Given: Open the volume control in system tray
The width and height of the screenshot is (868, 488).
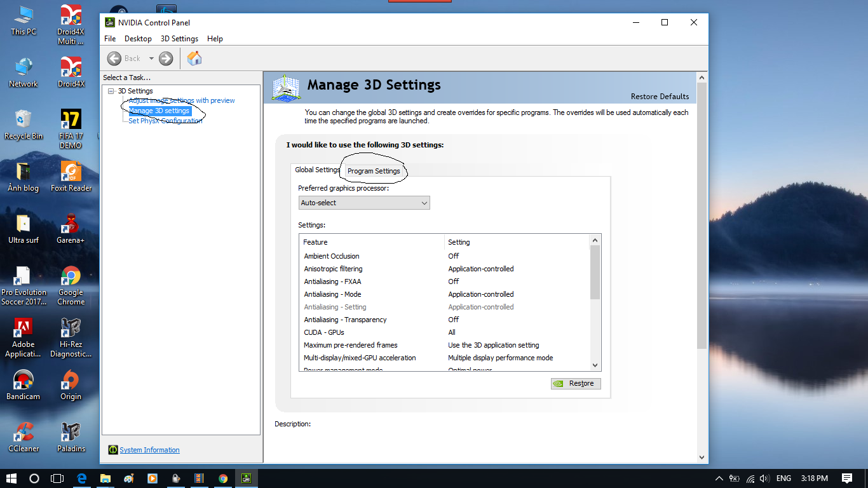Looking at the screenshot, I should tap(764, 478).
